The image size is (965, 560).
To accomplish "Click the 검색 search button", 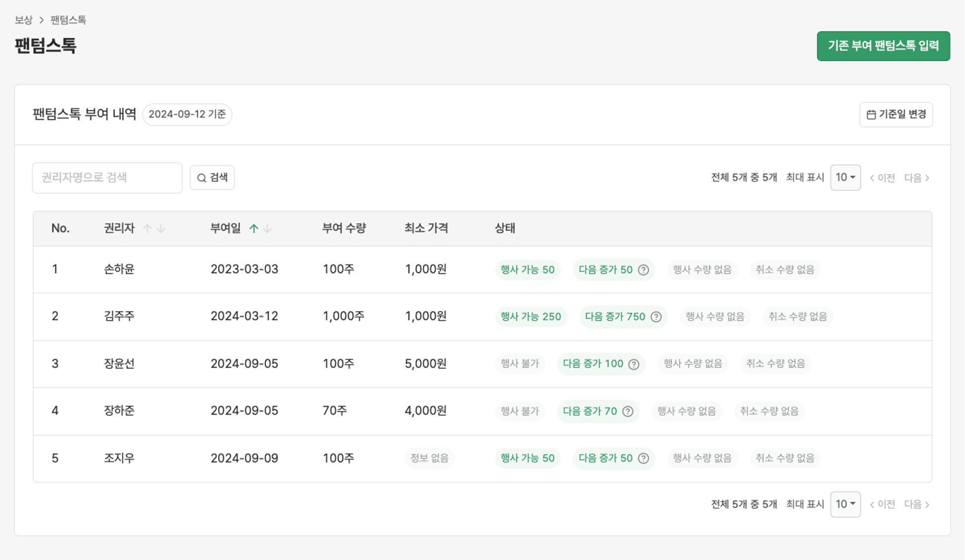I will 212,177.
